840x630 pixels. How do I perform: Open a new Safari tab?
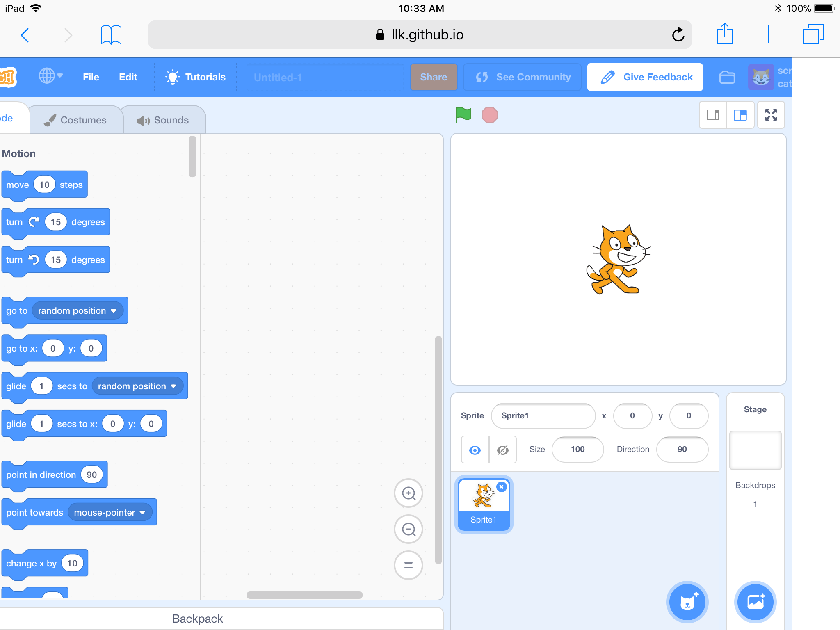768,34
